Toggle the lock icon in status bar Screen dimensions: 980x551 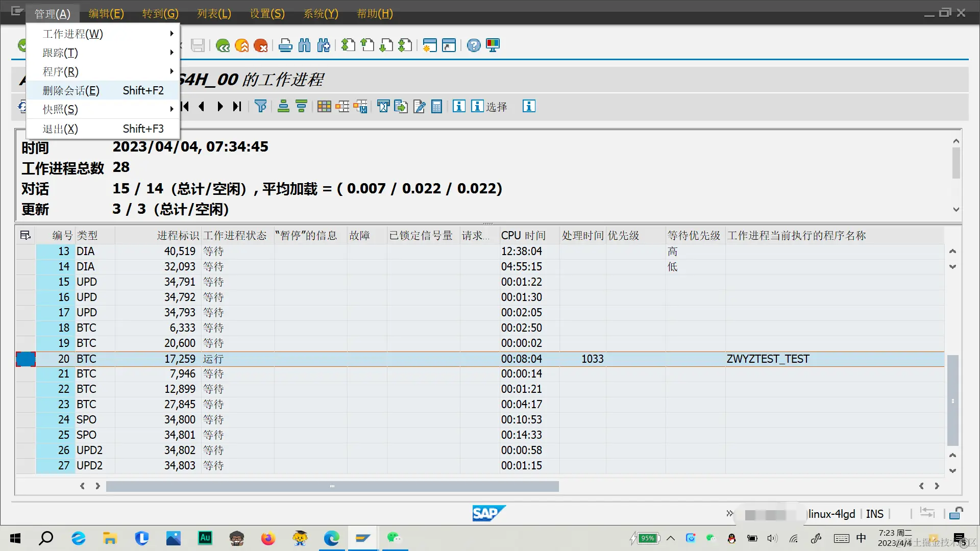pyautogui.click(x=955, y=513)
